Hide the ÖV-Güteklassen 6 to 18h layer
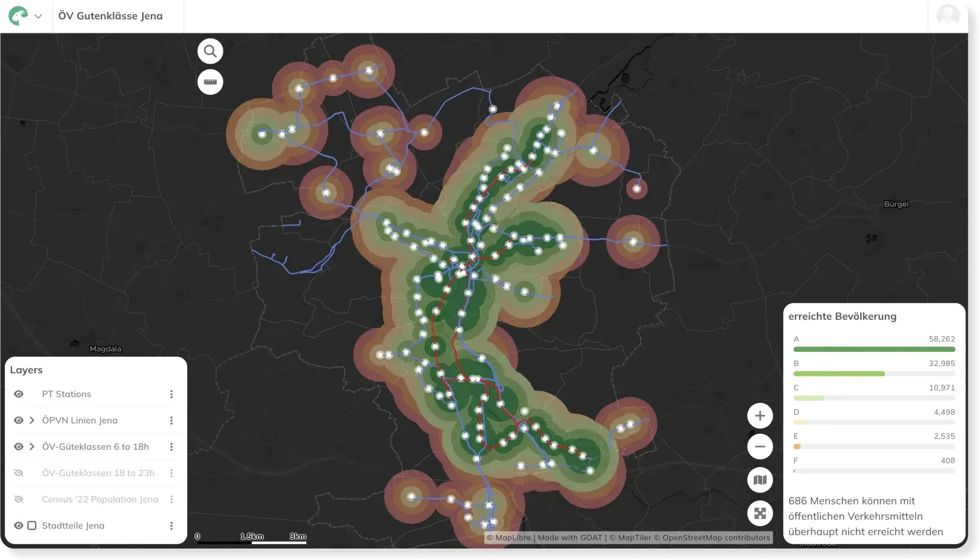The height and width of the screenshot is (560, 980). pos(19,446)
